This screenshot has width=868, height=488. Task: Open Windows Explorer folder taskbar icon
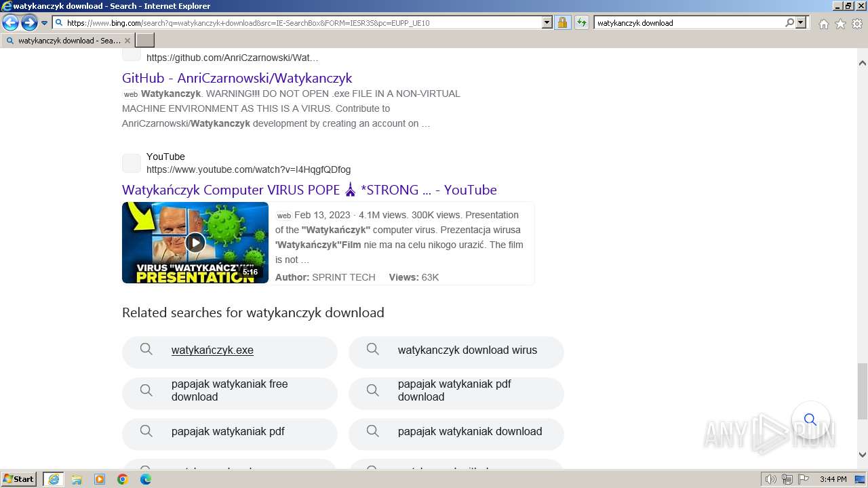pos(77,479)
